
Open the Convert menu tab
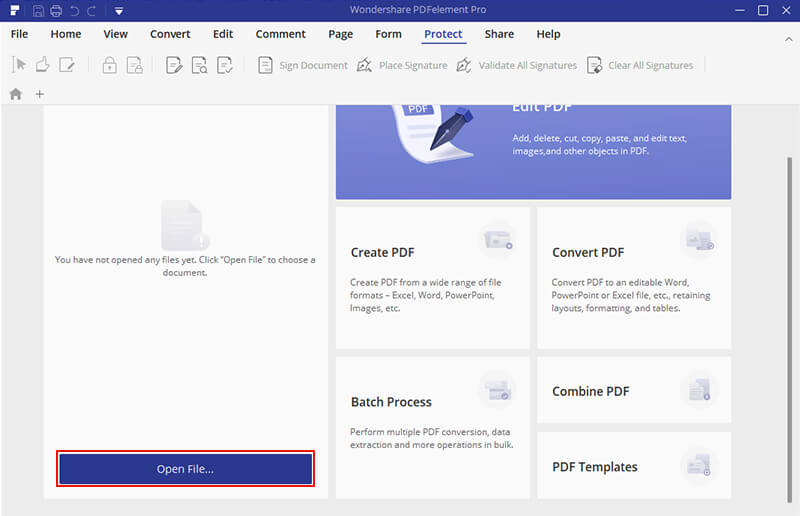pos(170,34)
